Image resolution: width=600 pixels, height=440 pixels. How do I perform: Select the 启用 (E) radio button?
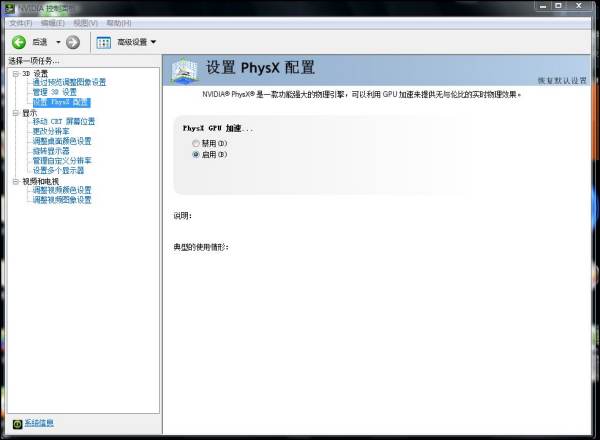[196, 155]
